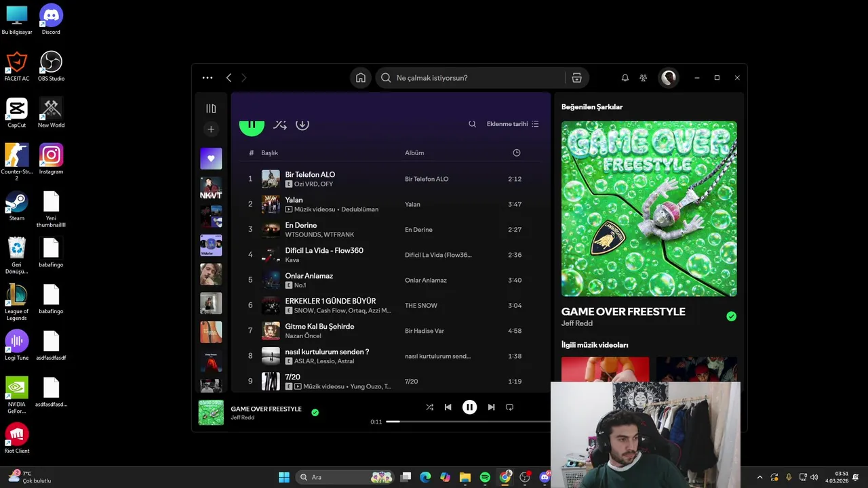
Task: Pause playback in bottom bar
Action: 469,407
